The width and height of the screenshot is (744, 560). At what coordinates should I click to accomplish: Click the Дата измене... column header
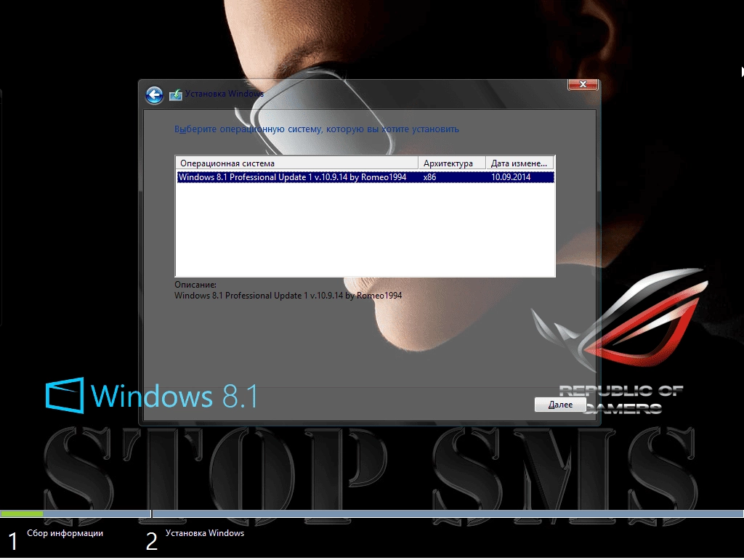coord(519,163)
